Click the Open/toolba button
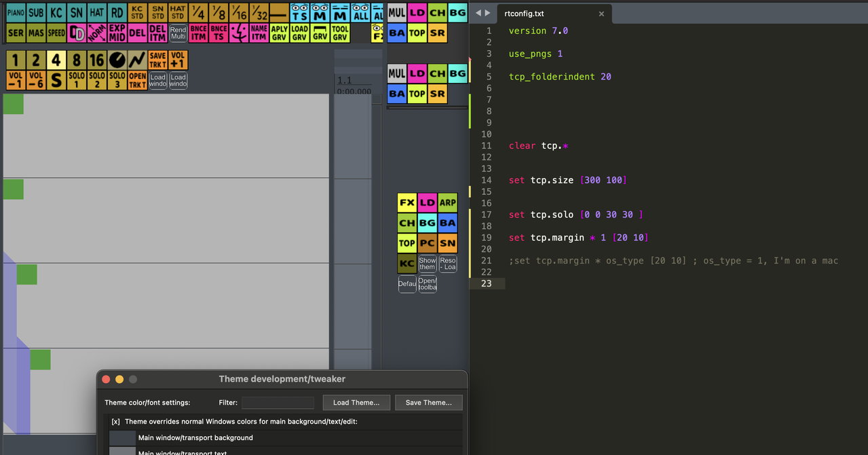This screenshot has width=868, height=455. tap(427, 284)
